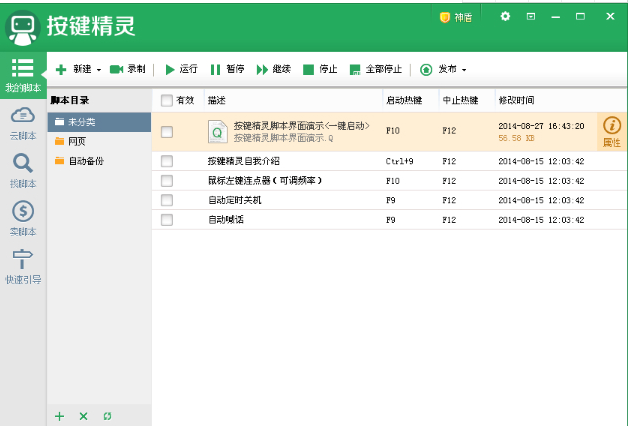Open 卖脚本 sell scripts in sidebar

(22, 216)
